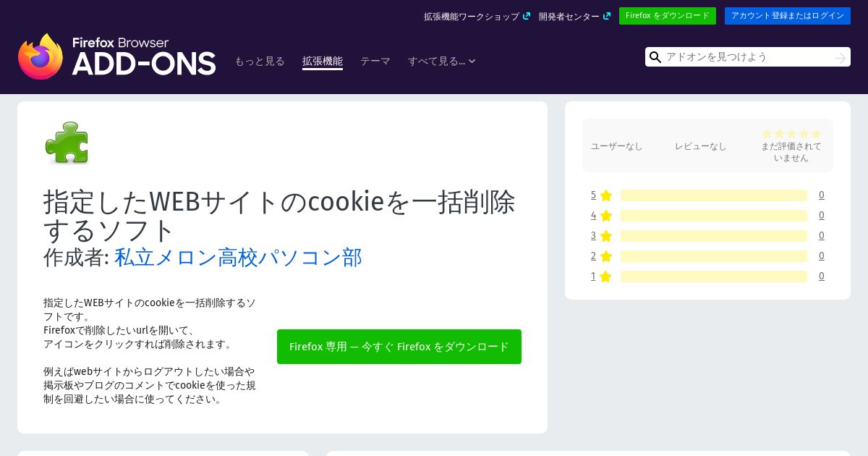Screen dimensions: 868x456
Task: Click the five-star rating display above まだ評価されていません
Action: coord(791,133)
